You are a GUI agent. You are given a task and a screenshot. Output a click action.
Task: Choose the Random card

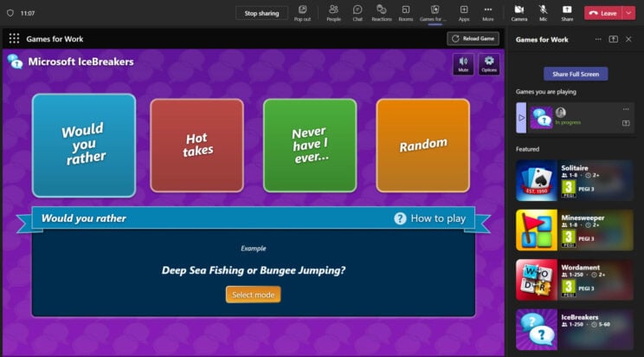coord(422,146)
